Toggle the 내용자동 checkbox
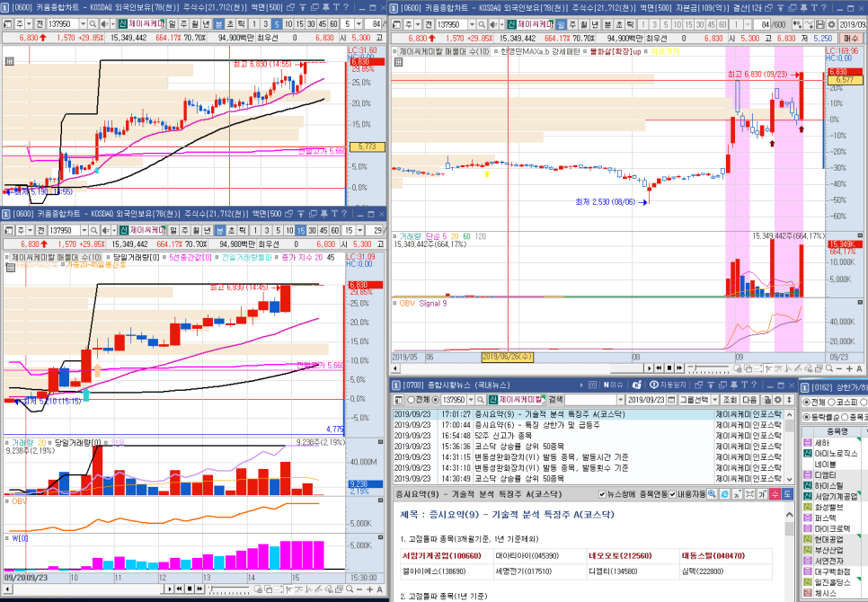868x602 pixels. [x=673, y=494]
